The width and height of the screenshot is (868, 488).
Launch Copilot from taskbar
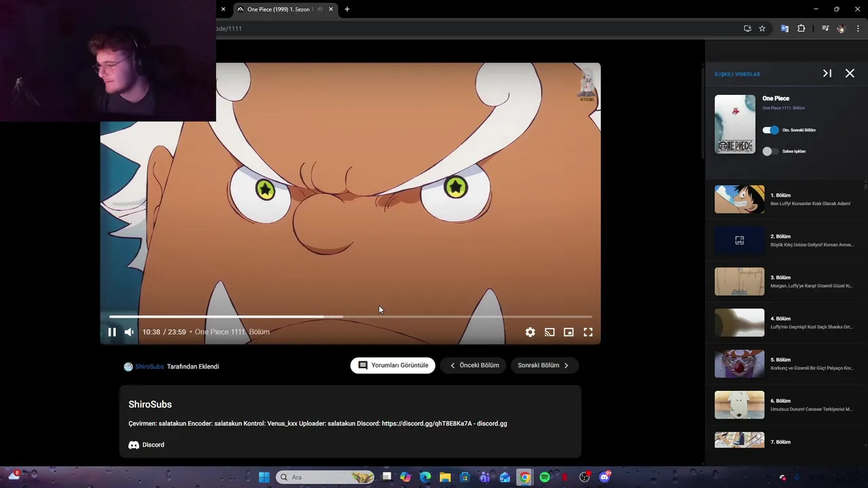[406, 477]
